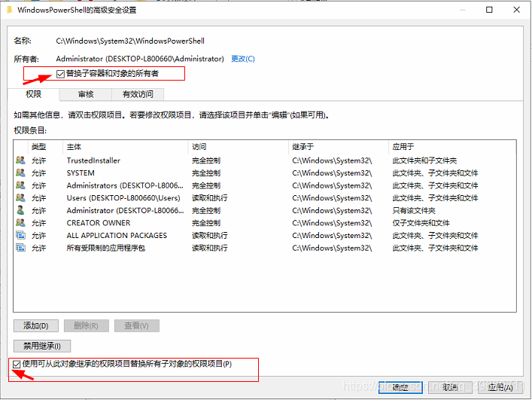Click 只有该文件夹 in Administrator row
This screenshot has height=400, width=532.
pos(414,210)
